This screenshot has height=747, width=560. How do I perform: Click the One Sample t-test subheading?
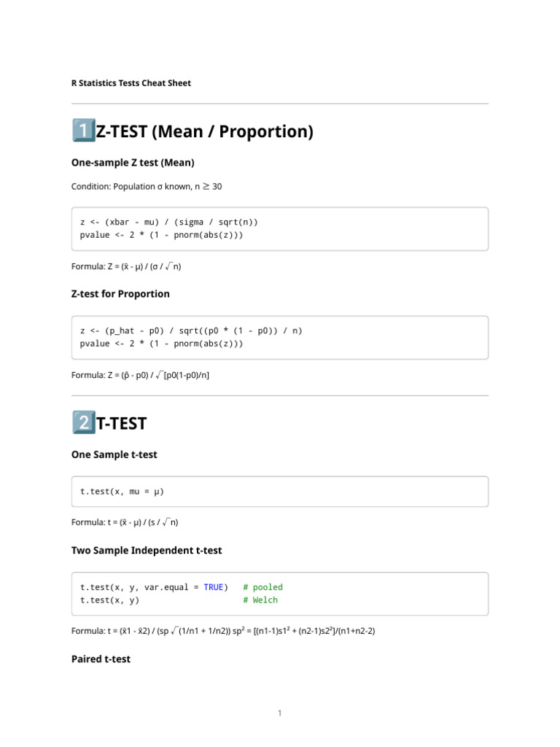[x=114, y=454]
